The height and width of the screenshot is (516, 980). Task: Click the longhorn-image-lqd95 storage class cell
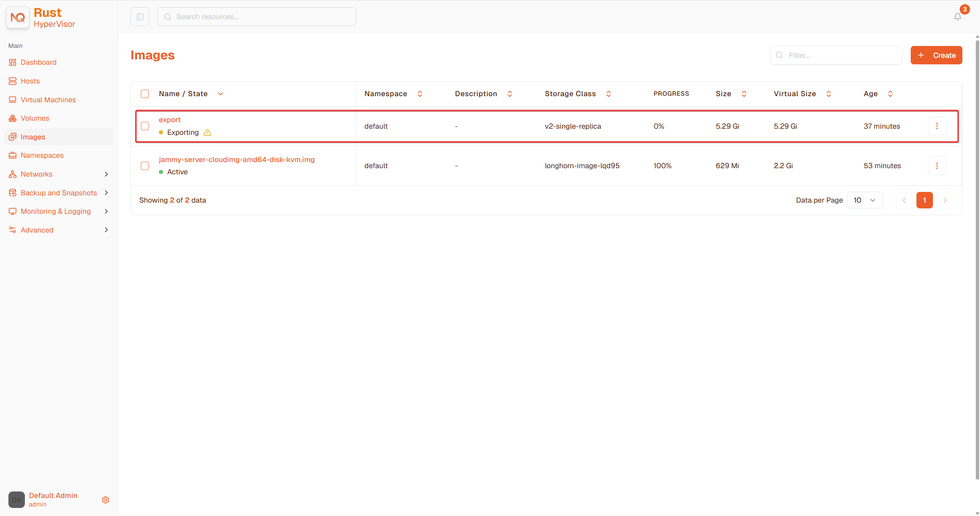582,166
